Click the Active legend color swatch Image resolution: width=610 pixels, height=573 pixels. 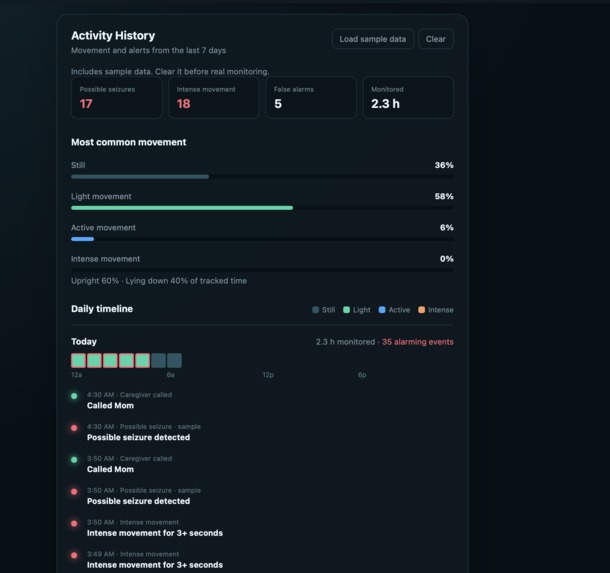coord(382,310)
